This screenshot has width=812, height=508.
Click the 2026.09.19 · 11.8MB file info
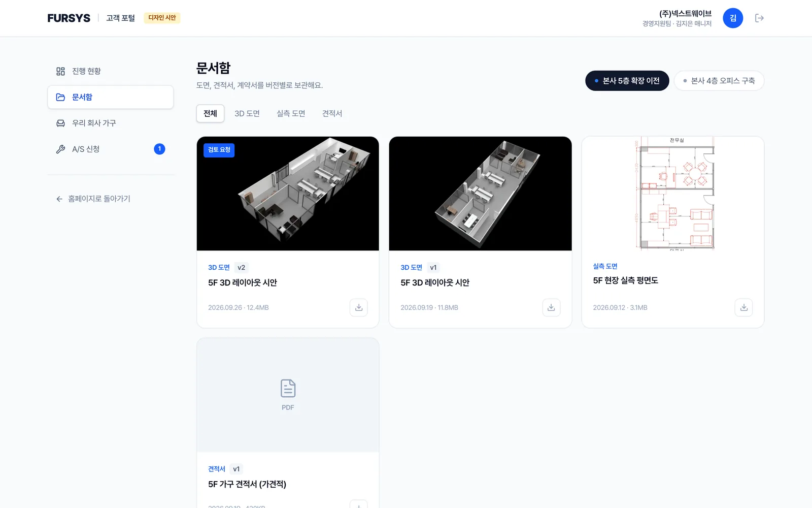click(429, 307)
